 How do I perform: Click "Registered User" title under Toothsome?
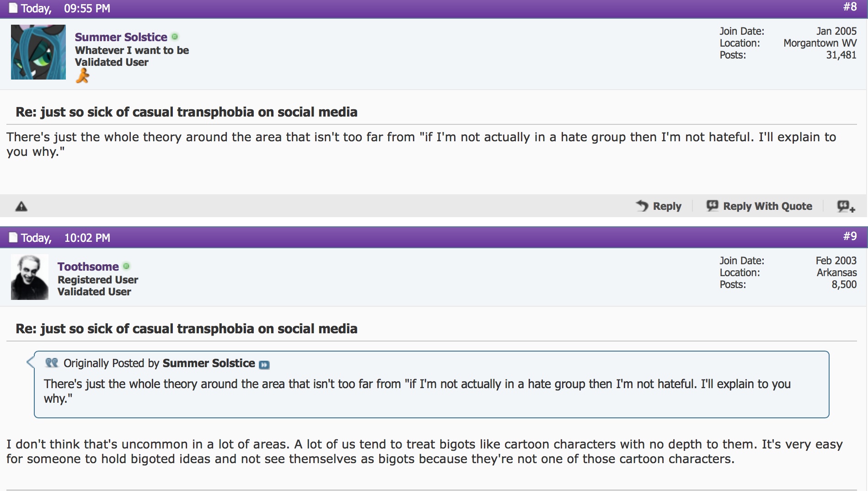[98, 280]
